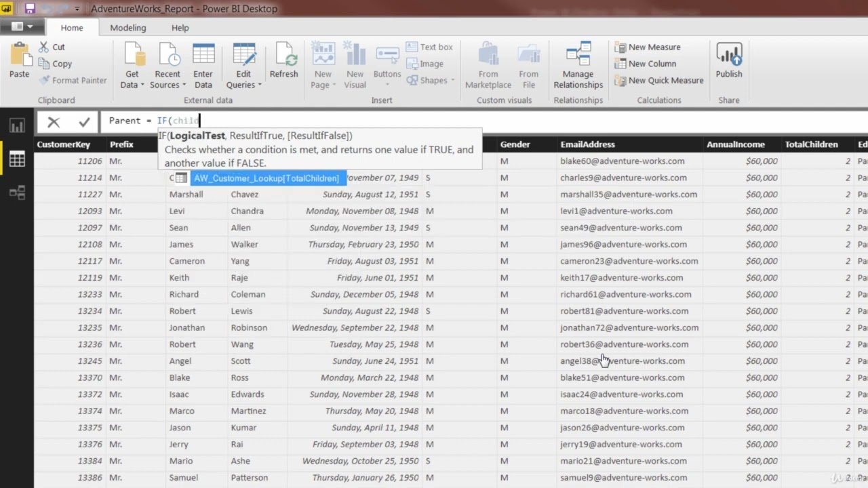This screenshot has width=868, height=488.
Task: Click New Quick Measure
Action: pyautogui.click(x=659, y=80)
